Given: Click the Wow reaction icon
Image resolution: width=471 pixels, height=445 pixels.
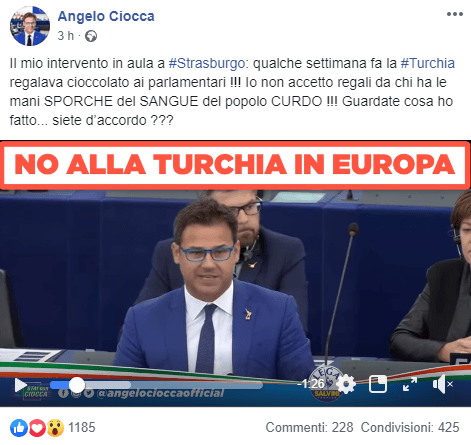Looking at the screenshot, I should click(55, 428).
